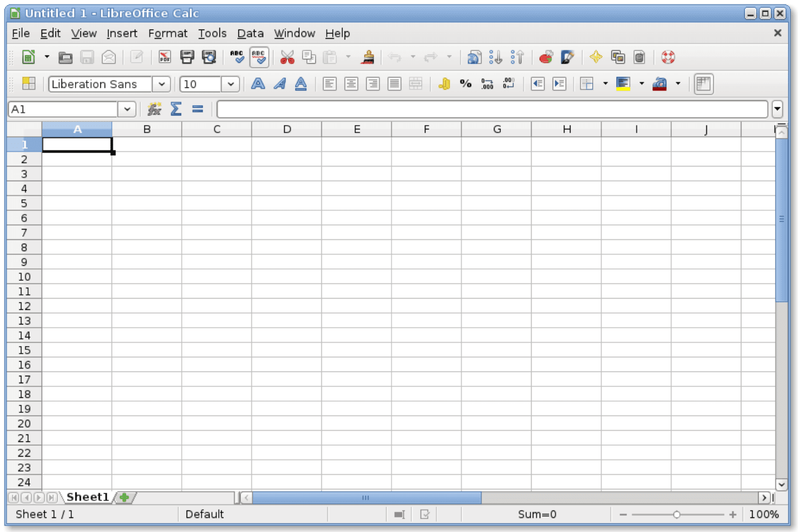Screen dimensions: 798x532
Task: Apply the yellow Background Color swatch
Action: tap(623, 84)
